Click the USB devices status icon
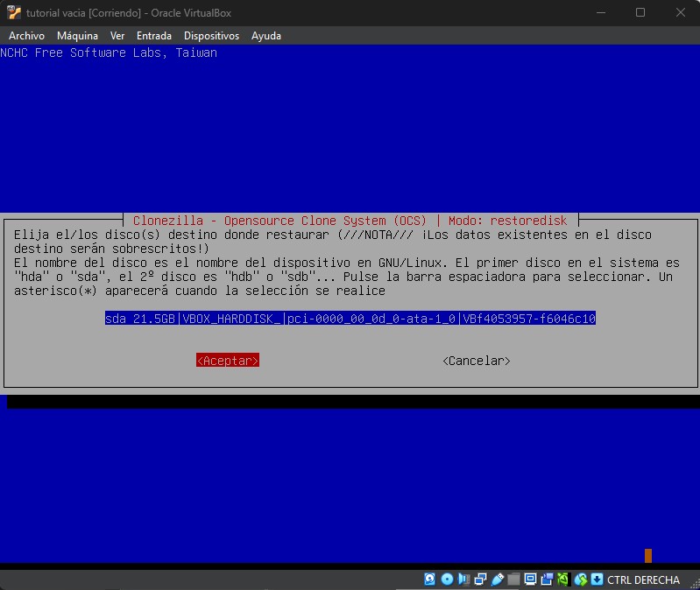 [x=498, y=579]
